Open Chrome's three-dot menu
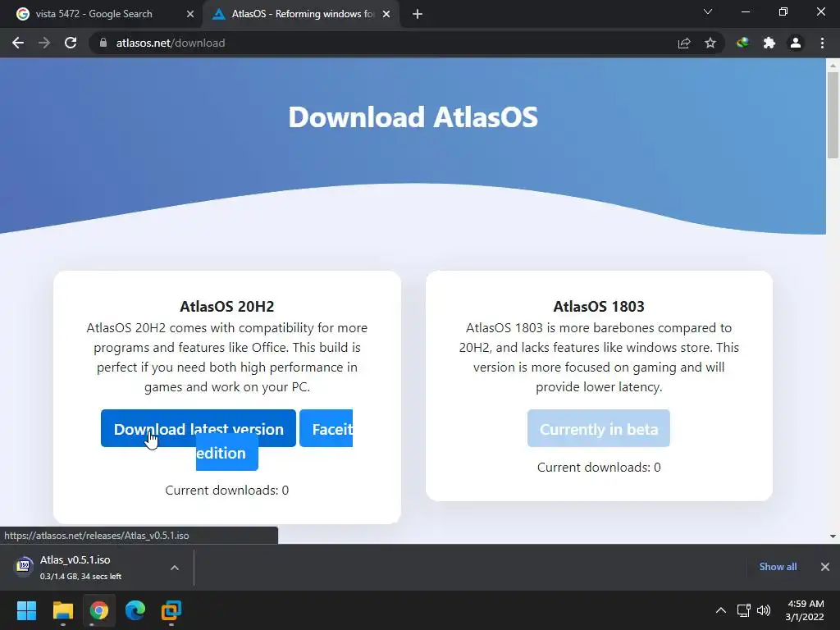The width and height of the screenshot is (840, 630). click(x=822, y=43)
